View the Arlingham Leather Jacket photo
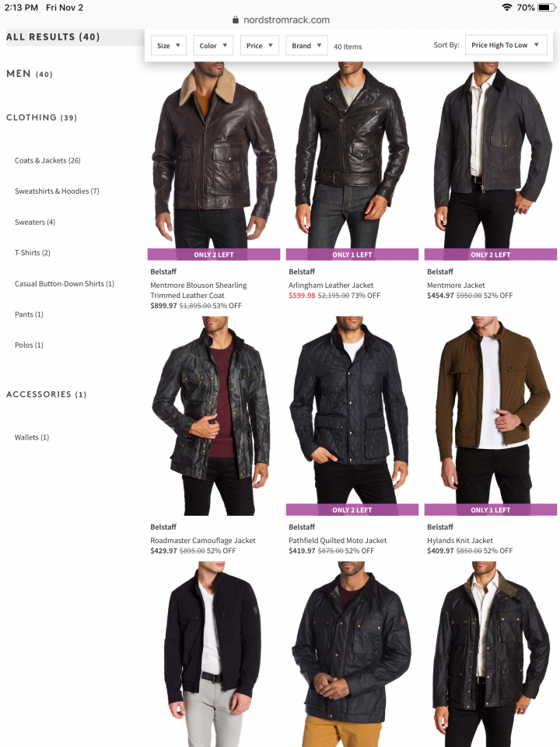Image resolution: width=560 pixels, height=747 pixels. click(352, 155)
